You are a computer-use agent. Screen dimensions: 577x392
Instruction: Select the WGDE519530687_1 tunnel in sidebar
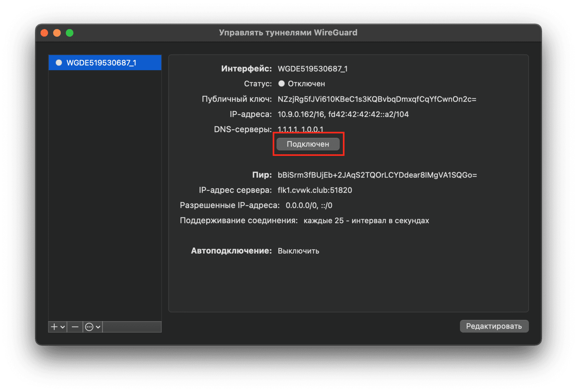pyautogui.click(x=101, y=63)
